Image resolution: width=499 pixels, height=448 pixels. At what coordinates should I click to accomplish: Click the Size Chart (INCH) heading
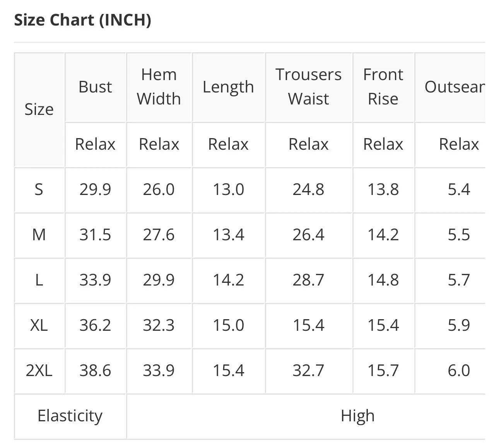pos(82,20)
